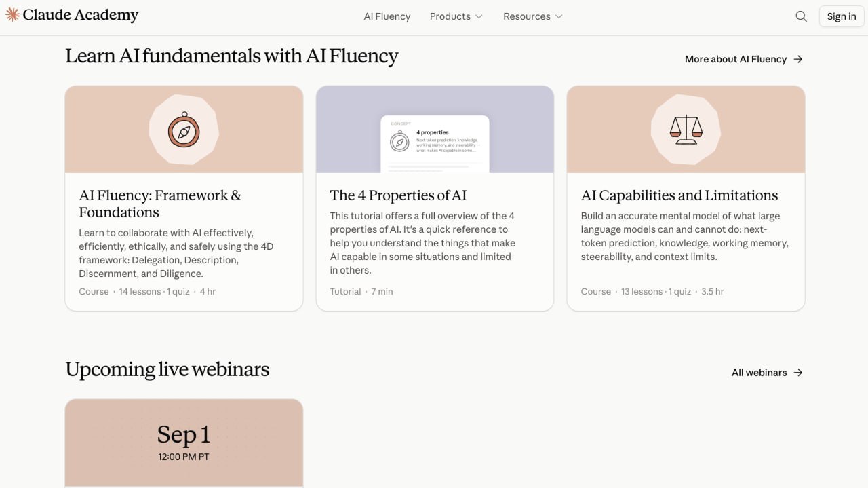Expand the Resources dropdown chevron
This screenshot has width=868, height=488.
(x=559, y=16)
